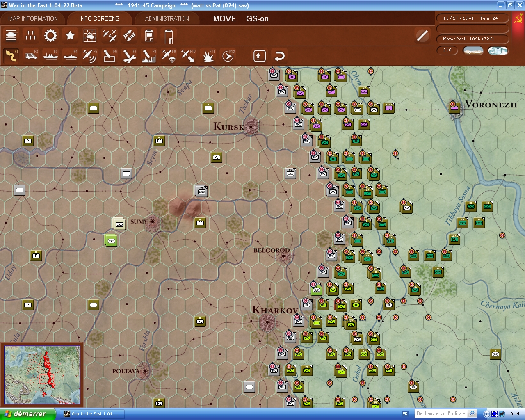This screenshot has width=525, height=420.
Task: Click the five-crosses losses icon
Action: coord(31,36)
